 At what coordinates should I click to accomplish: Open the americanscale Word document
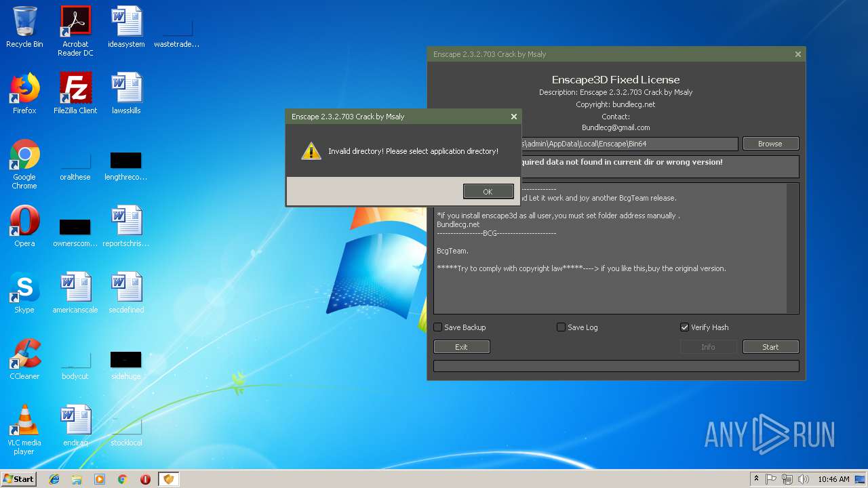[75, 292]
